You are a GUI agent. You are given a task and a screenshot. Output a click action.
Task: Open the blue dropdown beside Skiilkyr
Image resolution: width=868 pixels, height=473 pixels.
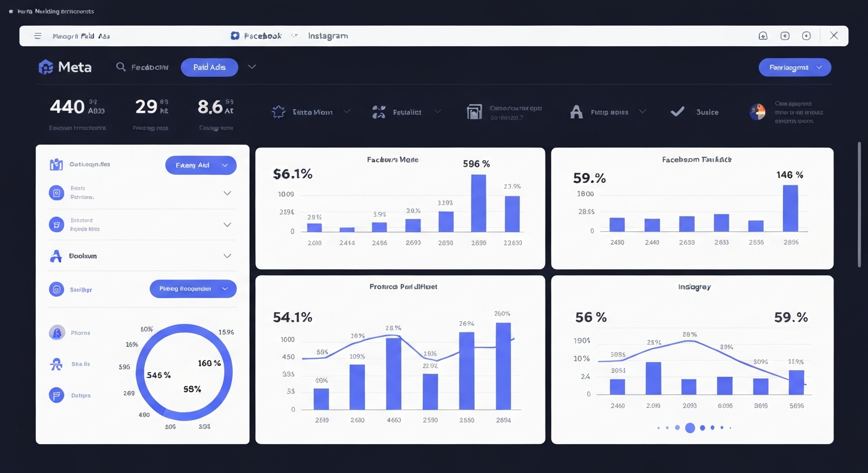193,288
